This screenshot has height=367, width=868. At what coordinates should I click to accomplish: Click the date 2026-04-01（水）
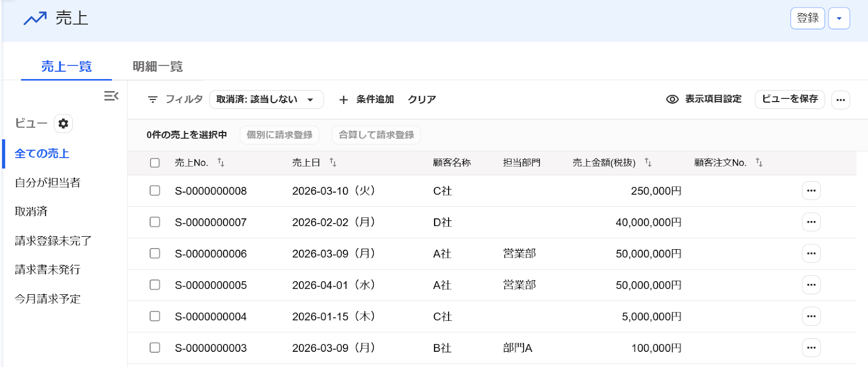(334, 286)
